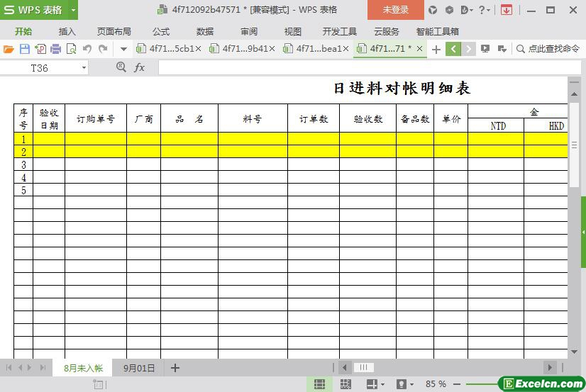Switch to page break preview in status bar
Viewport: 586px width, 392px height.
point(345,384)
